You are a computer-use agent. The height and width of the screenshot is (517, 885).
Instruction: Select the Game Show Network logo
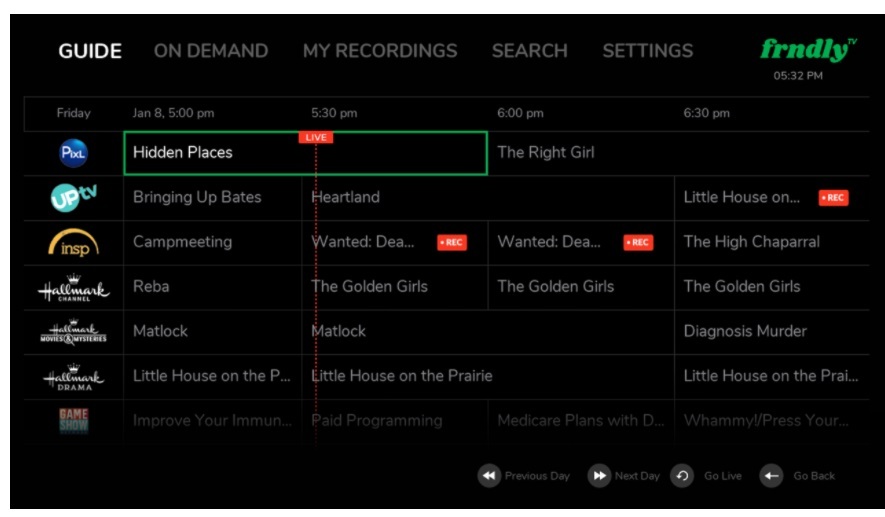(73, 420)
